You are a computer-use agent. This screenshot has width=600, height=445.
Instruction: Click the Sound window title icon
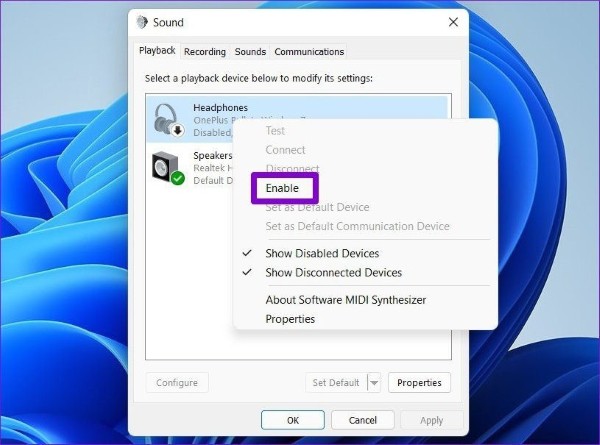pos(143,22)
